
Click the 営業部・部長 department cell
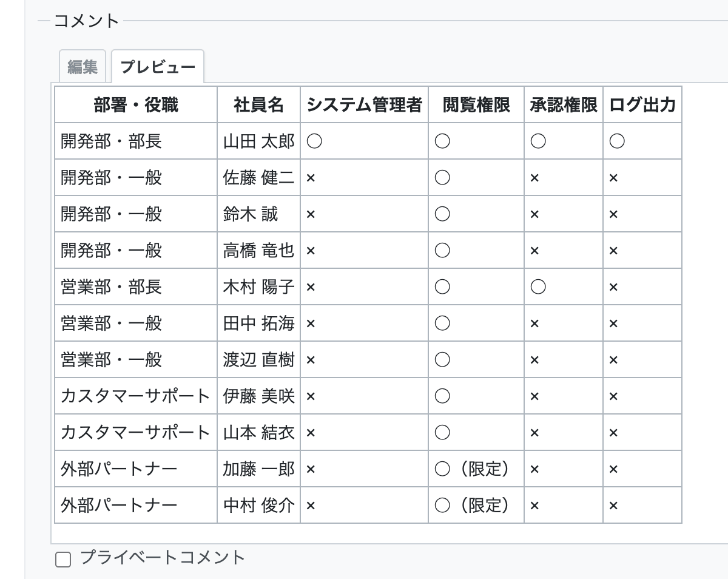click(x=136, y=287)
